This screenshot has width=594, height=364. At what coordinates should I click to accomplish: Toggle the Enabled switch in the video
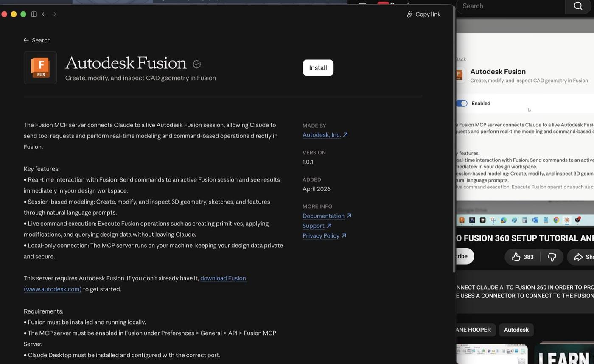[462, 104]
